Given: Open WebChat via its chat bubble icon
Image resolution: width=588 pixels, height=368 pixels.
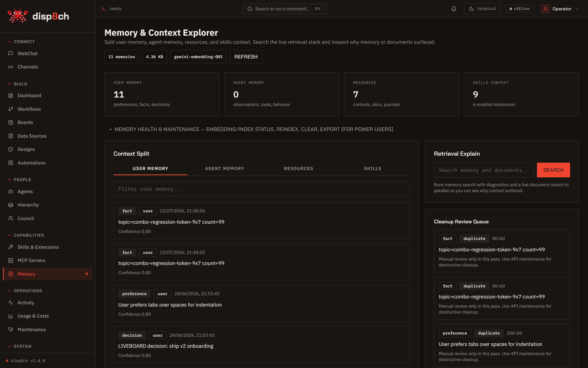Looking at the screenshot, I should click(x=11, y=53).
